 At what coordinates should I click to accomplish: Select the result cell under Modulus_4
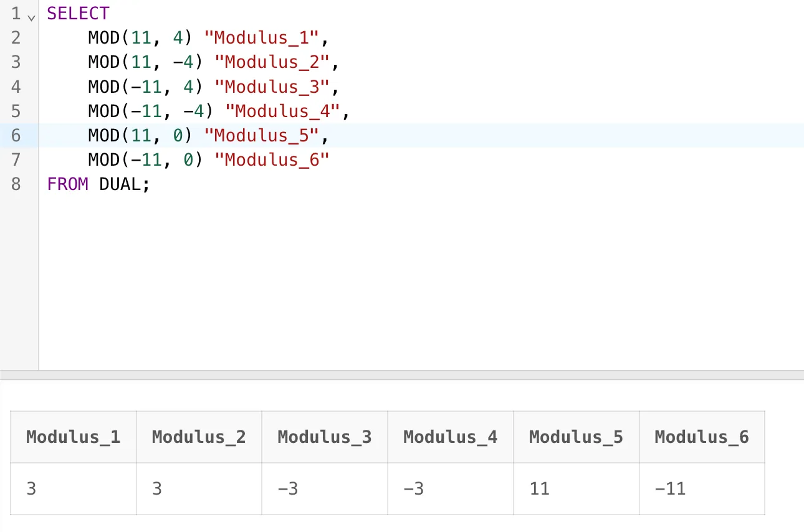click(451, 488)
